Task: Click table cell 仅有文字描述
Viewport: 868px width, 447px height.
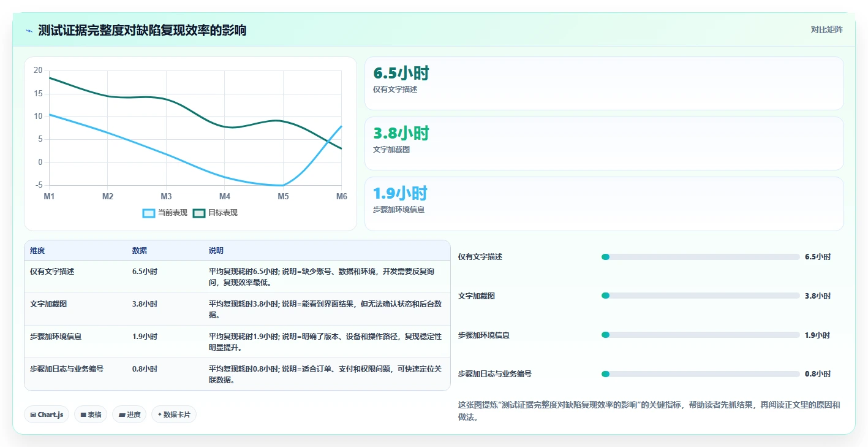Action: (52, 271)
